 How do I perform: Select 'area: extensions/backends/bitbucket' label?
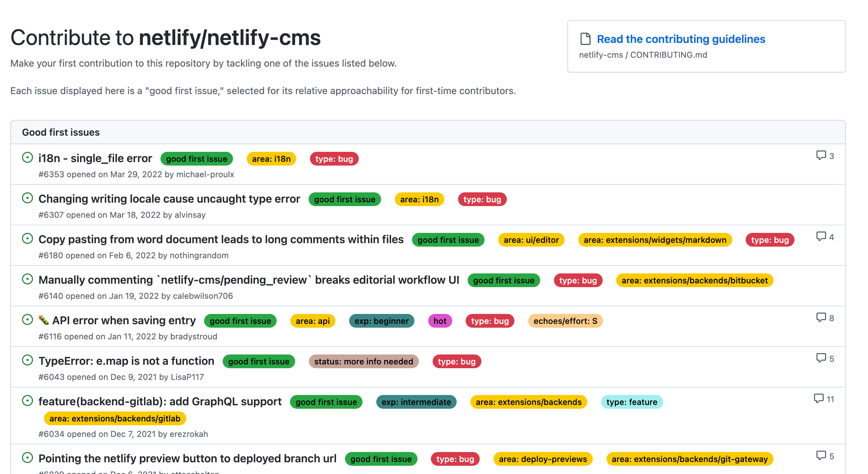(694, 280)
